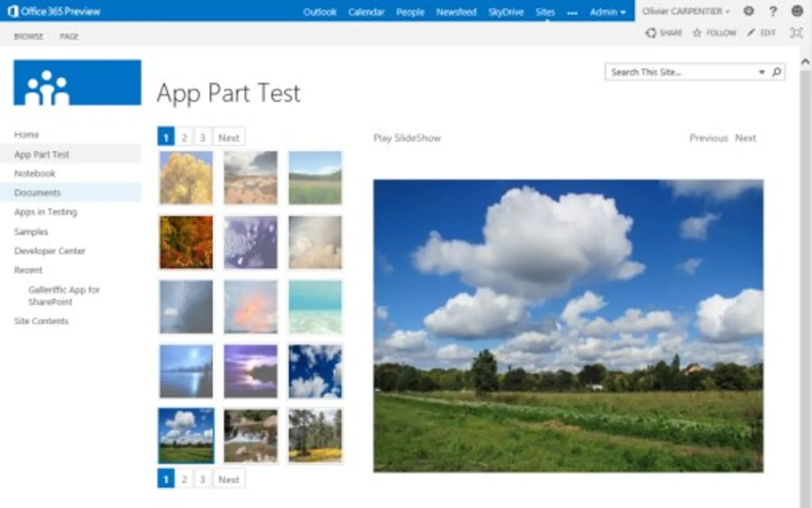Click the search magnifier icon
The height and width of the screenshot is (508, 812).
776,72
